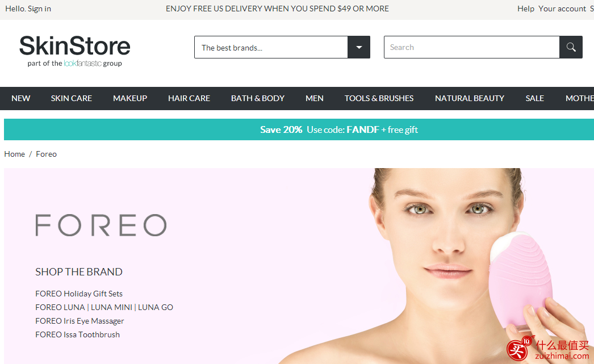Open the Help link

coord(526,9)
